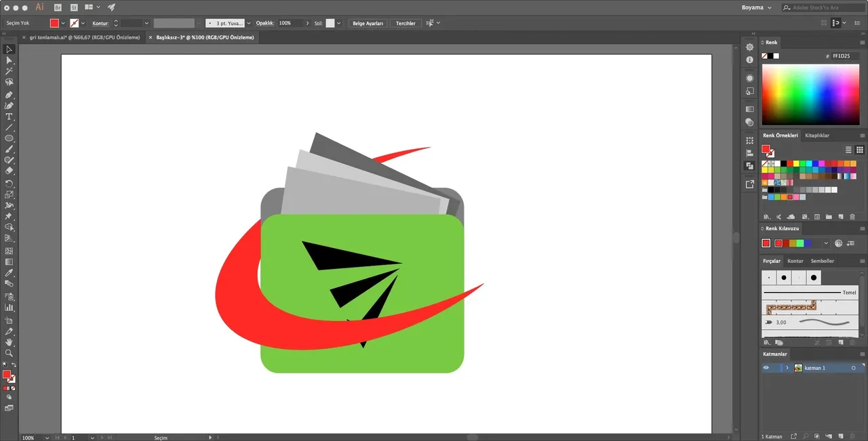This screenshot has width=868, height=441.
Task: Select the Pen tool
Action: pyautogui.click(x=9, y=95)
